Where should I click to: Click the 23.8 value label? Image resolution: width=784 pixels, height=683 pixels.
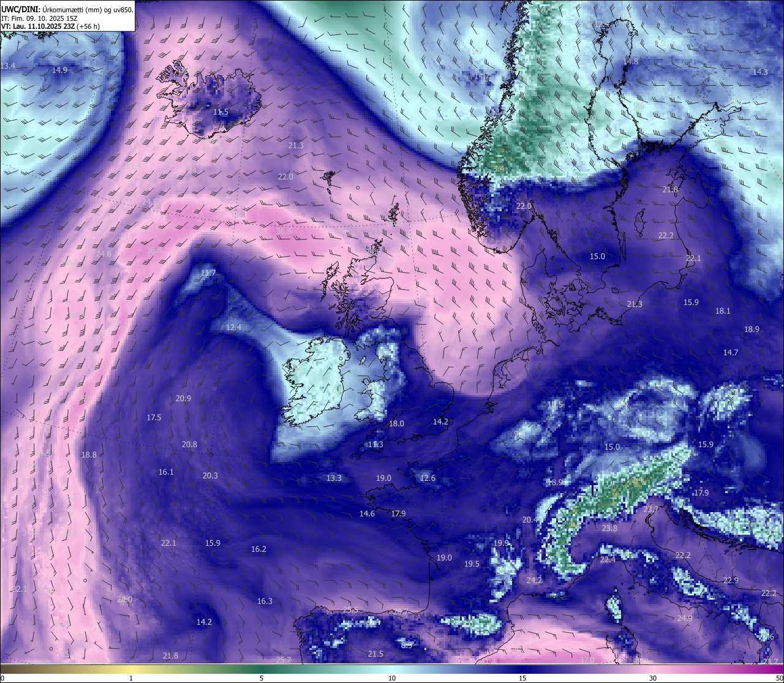pos(609,528)
